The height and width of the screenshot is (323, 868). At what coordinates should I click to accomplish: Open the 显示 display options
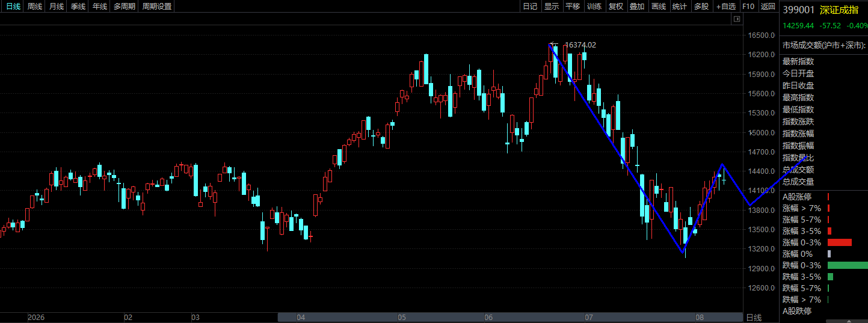coord(552,7)
